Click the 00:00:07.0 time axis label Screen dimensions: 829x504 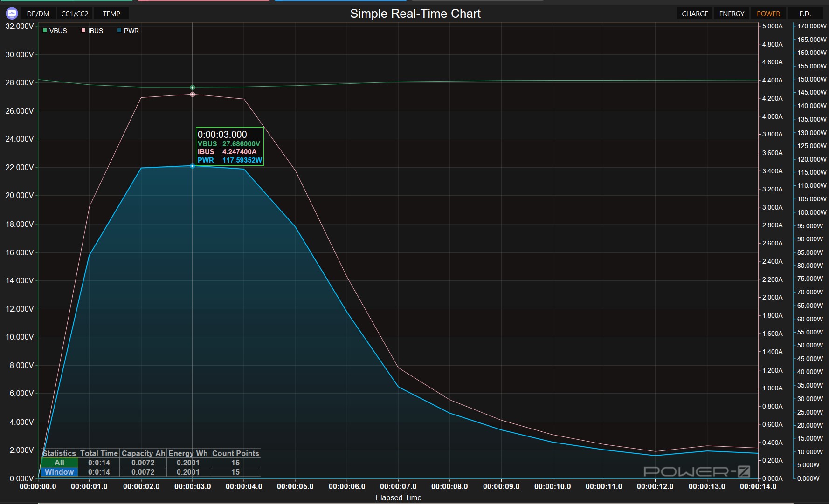pos(398,486)
